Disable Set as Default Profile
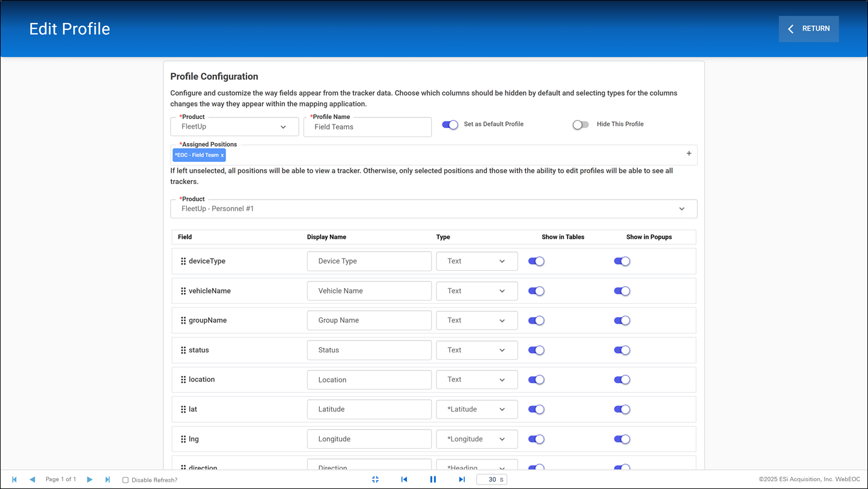The image size is (868, 489). pos(450,124)
